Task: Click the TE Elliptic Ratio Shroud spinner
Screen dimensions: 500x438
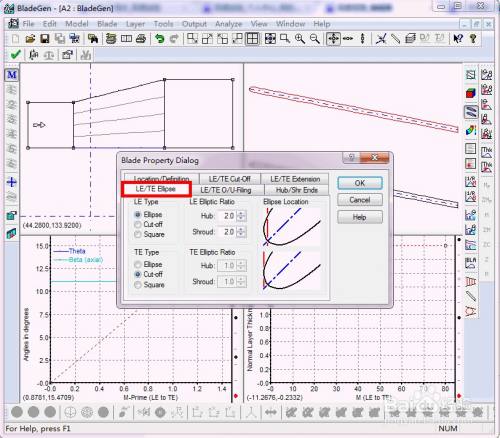Action: 242,282
